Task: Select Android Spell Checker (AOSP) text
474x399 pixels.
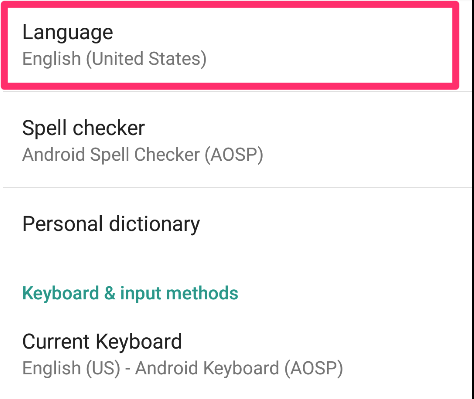Action: click(143, 155)
